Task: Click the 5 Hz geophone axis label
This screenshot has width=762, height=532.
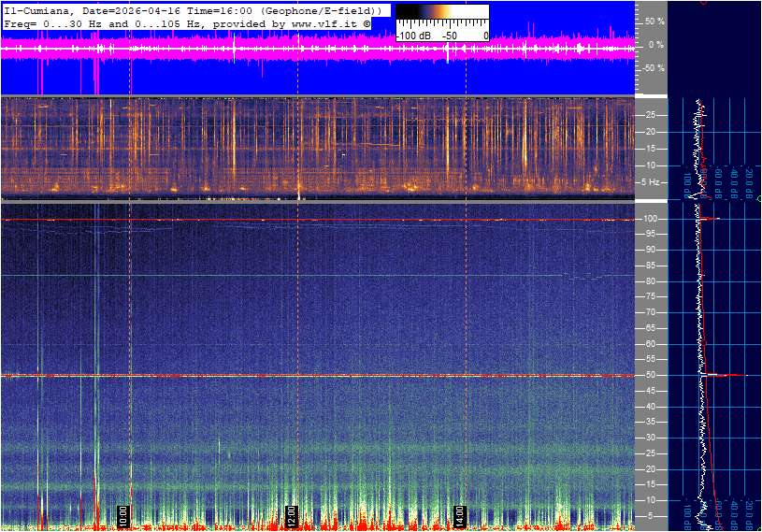Action: coord(650,182)
